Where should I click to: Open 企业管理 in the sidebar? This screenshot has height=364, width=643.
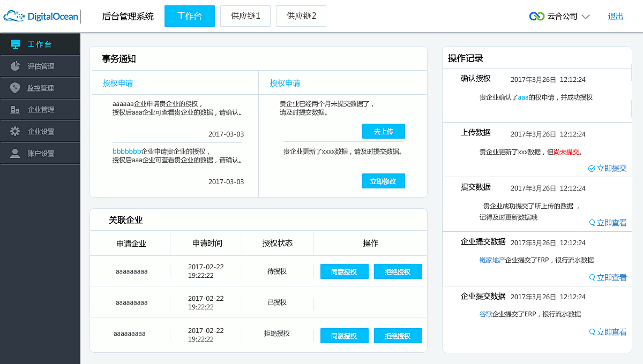point(40,110)
